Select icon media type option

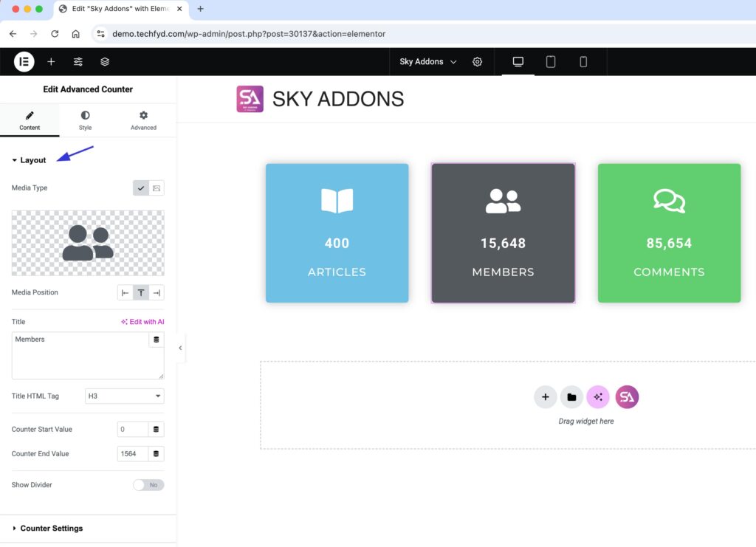[x=141, y=188]
